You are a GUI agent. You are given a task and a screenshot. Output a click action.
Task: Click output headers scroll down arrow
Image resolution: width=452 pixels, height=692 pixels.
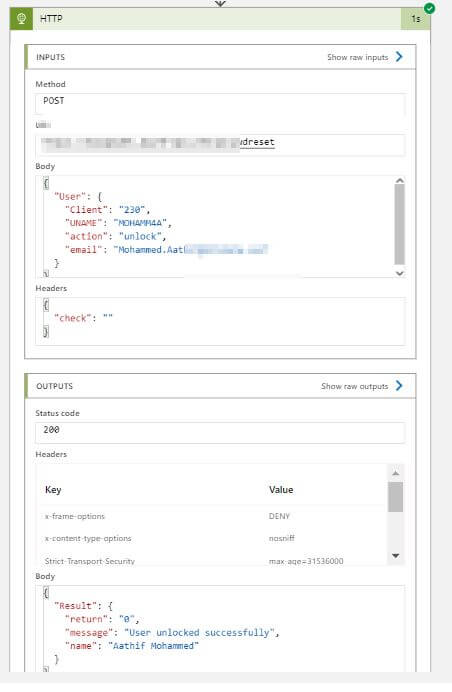(396, 556)
